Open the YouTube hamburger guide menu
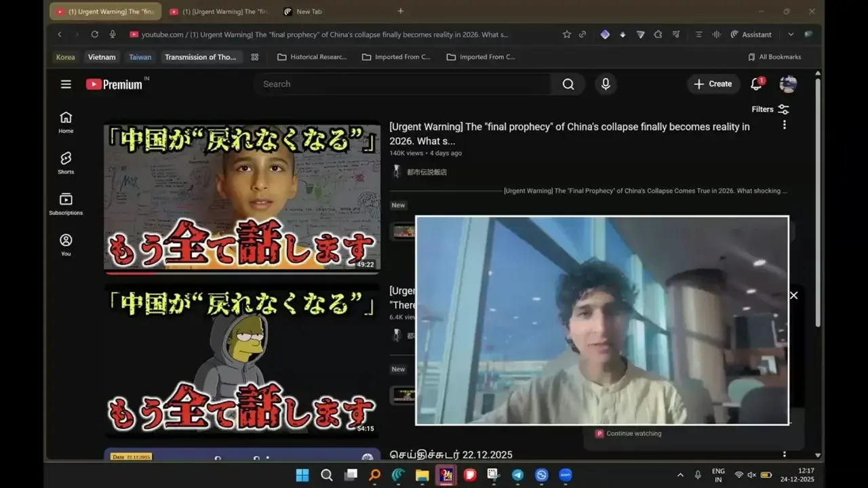This screenshot has height=488, width=868. pyautogui.click(x=66, y=84)
